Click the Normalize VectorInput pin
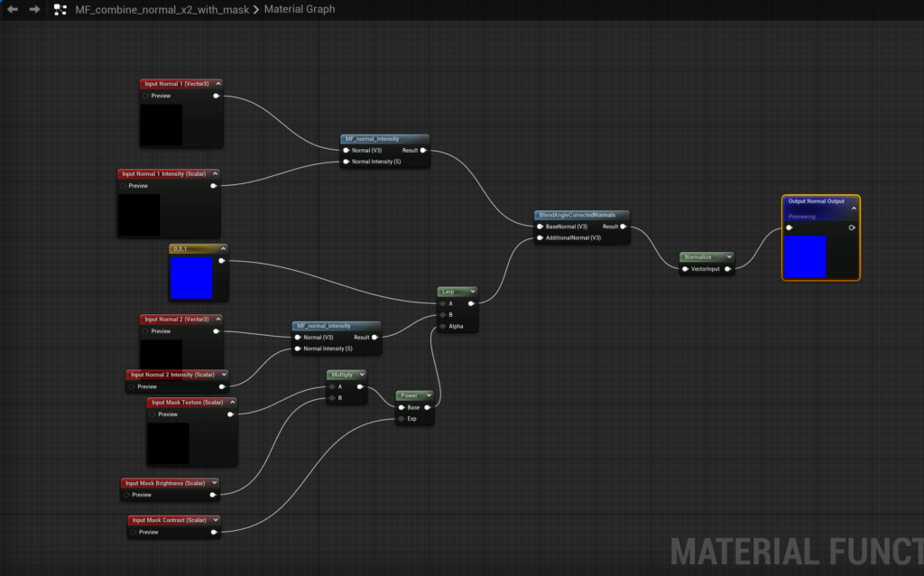924x576 pixels. coord(685,269)
